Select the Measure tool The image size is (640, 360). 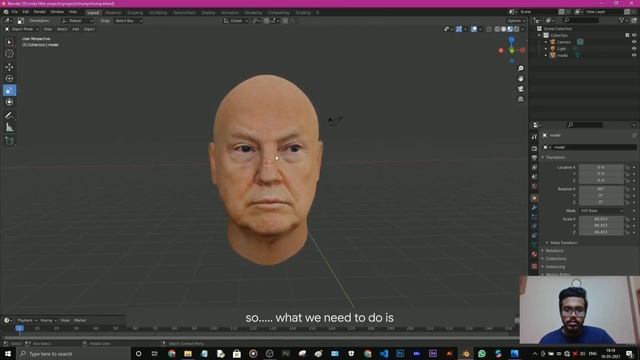coord(9,128)
